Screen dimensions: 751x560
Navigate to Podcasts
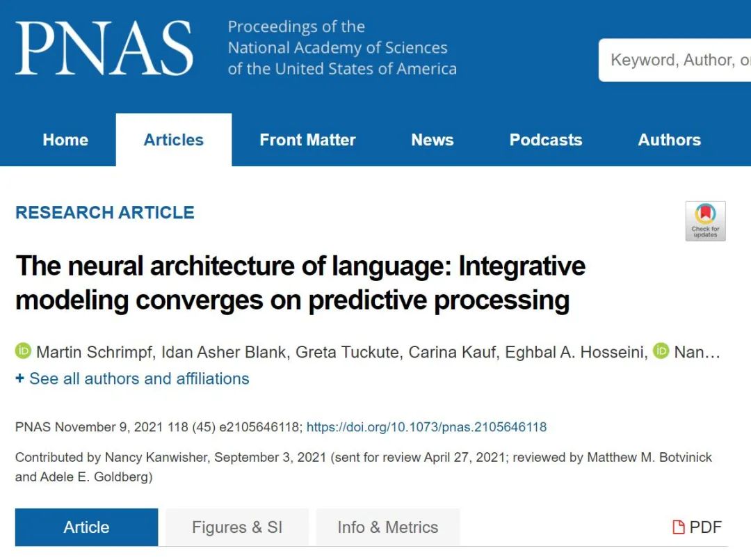click(x=546, y=140)
